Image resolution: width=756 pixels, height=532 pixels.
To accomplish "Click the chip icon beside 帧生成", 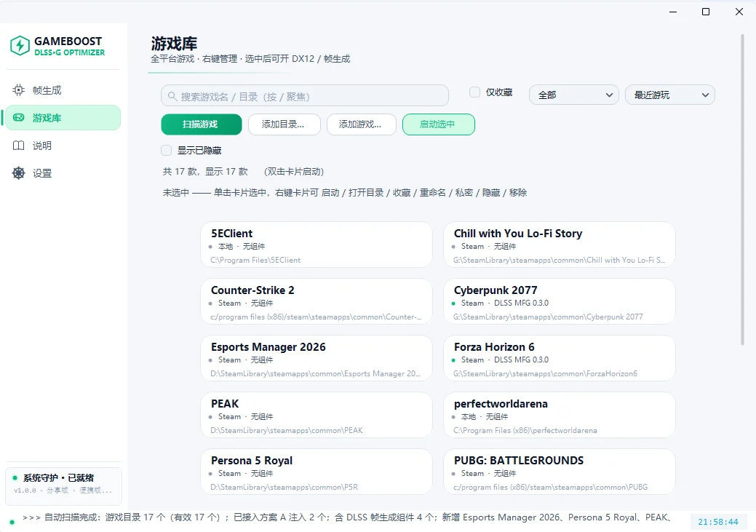I will point(18,90).
